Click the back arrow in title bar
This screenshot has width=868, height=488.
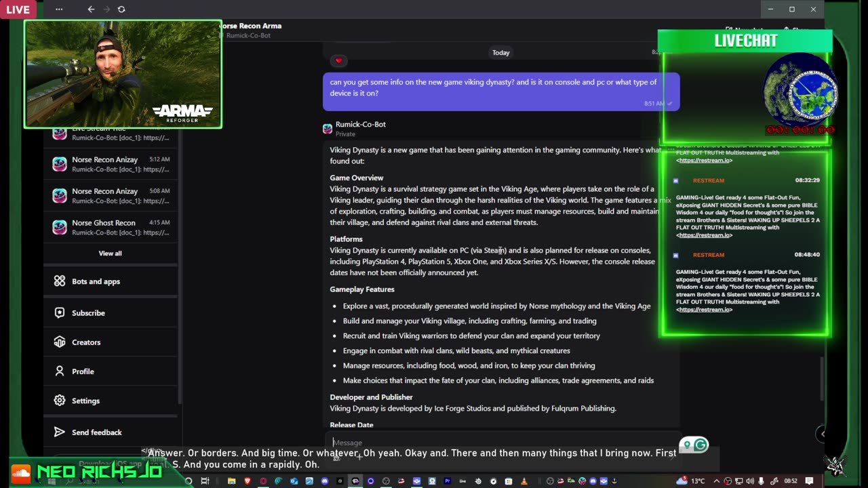pos(91,9)
